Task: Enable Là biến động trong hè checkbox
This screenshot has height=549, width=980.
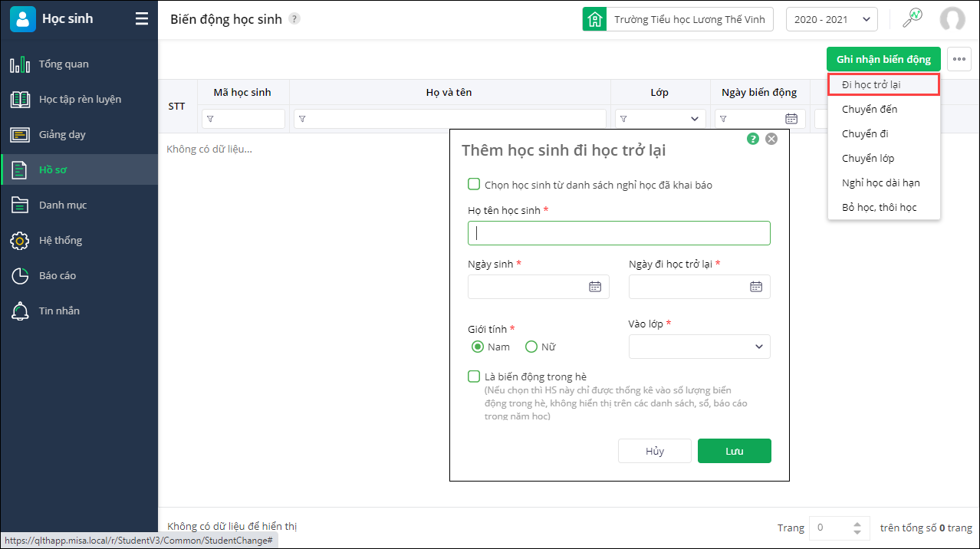Action: (x=474, y=376)
